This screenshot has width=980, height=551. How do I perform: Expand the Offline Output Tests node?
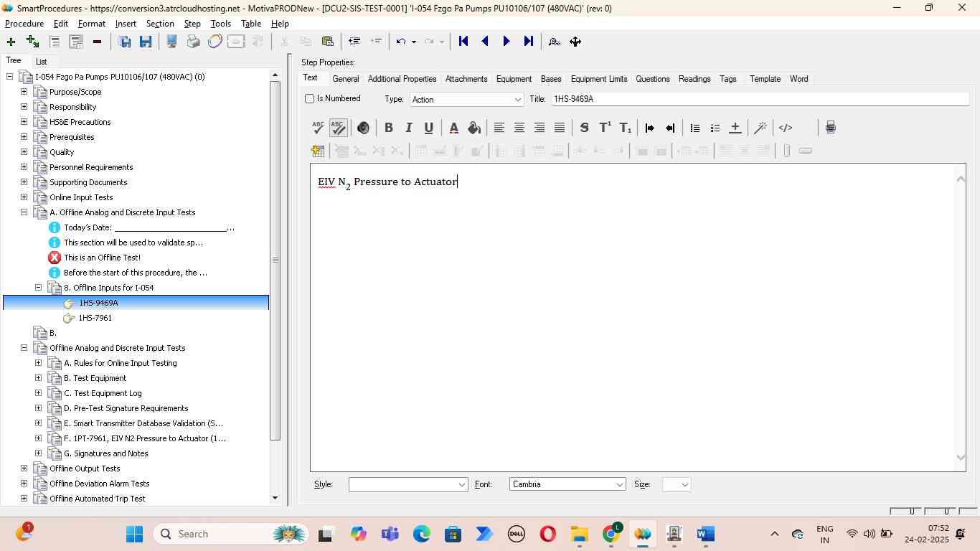pos(24,468)
